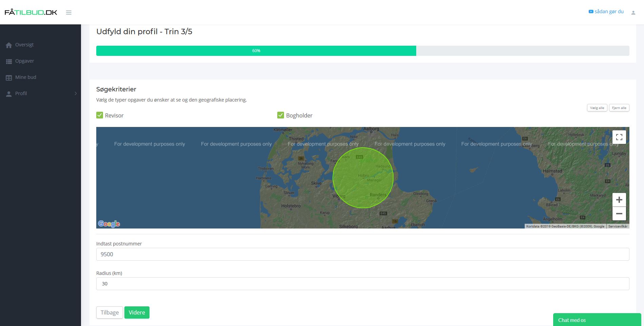Uncheck the Bogholder checkbox
The height and width of the screenshot is (326, 644).
click(281, 115)
